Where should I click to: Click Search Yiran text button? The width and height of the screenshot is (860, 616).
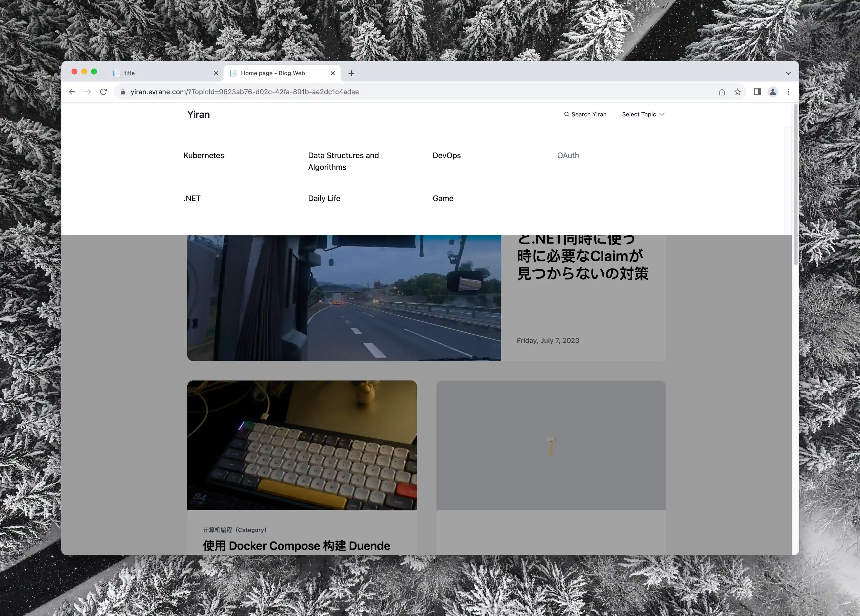pos(585,114)
